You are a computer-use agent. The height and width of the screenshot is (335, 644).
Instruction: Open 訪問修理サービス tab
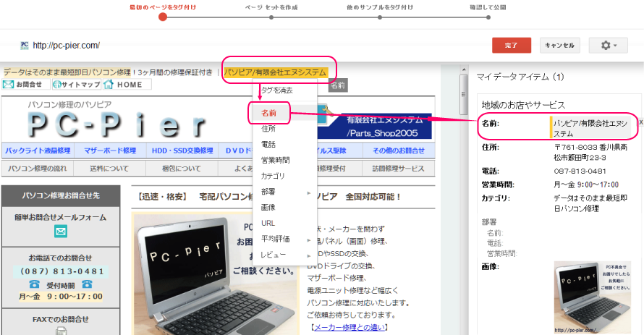coord(399,169)
